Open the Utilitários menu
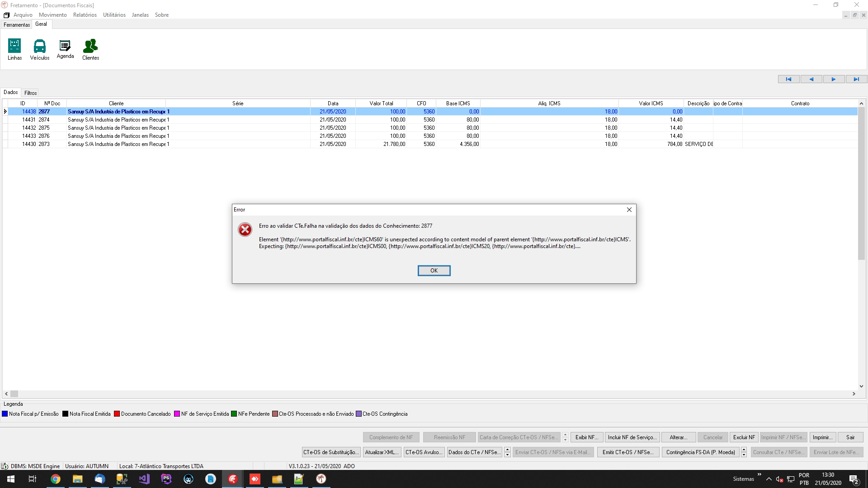Viewport: 868px width, 488px height. (x=114, y=15)
